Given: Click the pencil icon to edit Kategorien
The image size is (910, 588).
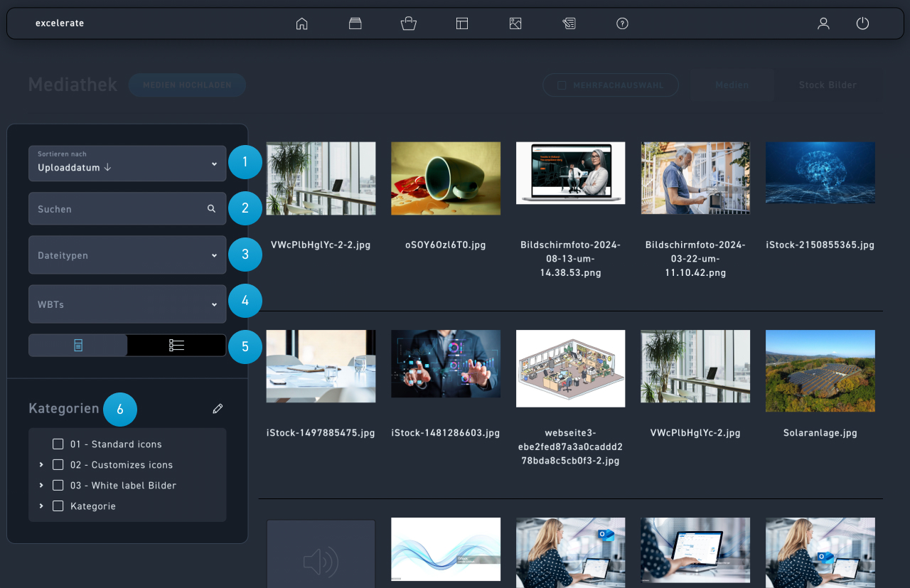Looking at the screenshot, I should click(x=218, y=409).
